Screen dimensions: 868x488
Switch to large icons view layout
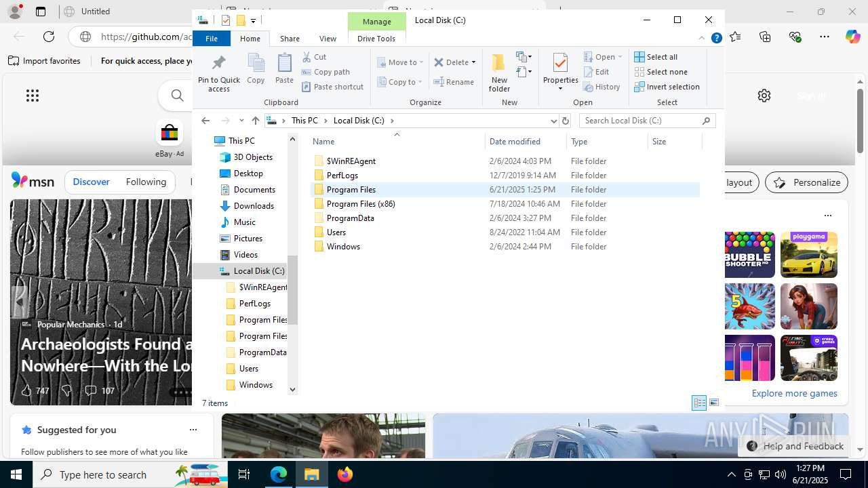[x=714, y=403]
